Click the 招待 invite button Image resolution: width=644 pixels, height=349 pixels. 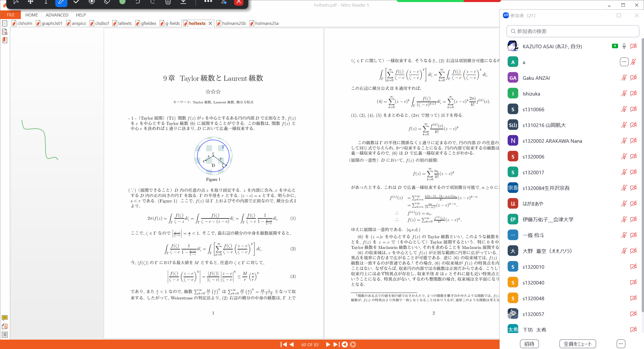click(x=529, y=344)
